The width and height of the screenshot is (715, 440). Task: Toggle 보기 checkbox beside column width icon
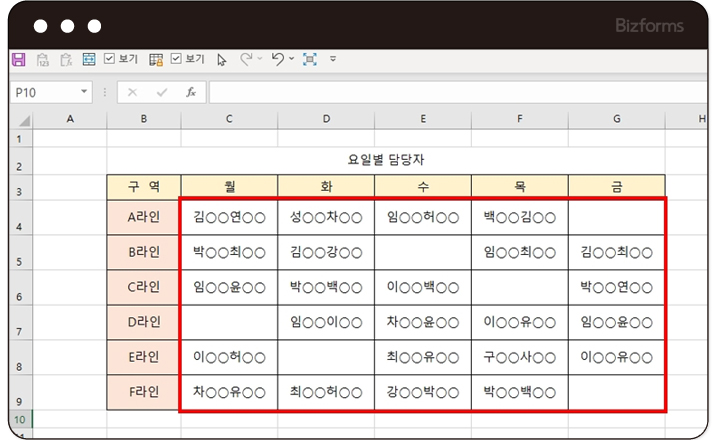(x=109, y=58)
